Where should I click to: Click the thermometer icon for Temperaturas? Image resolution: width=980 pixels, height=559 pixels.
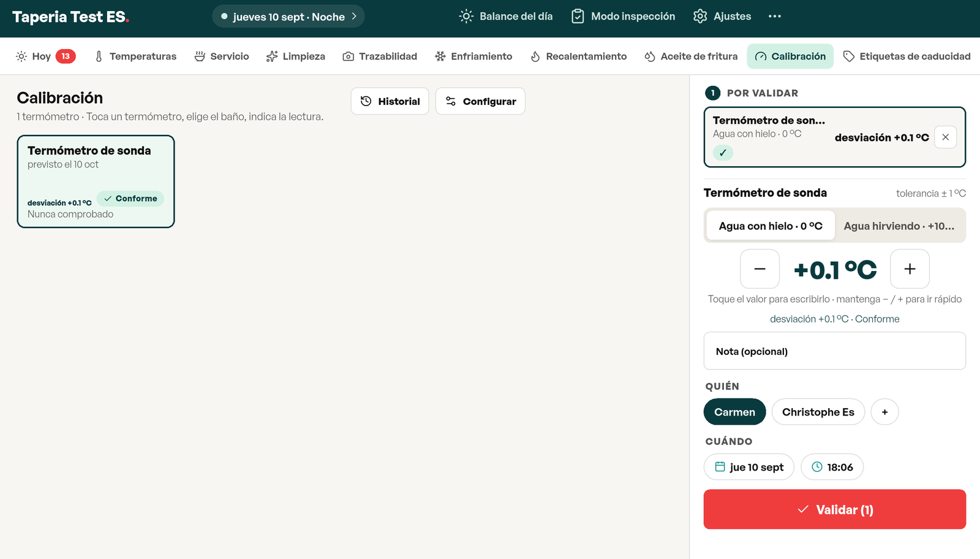pos(99,56)
